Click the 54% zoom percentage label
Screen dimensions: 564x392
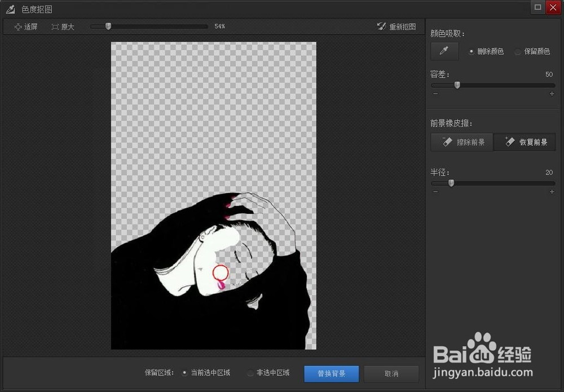tap(219, 27)
